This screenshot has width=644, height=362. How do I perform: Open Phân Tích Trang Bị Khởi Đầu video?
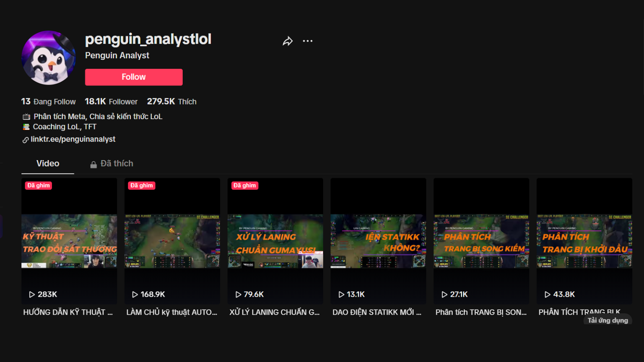(x=584, y=241)
